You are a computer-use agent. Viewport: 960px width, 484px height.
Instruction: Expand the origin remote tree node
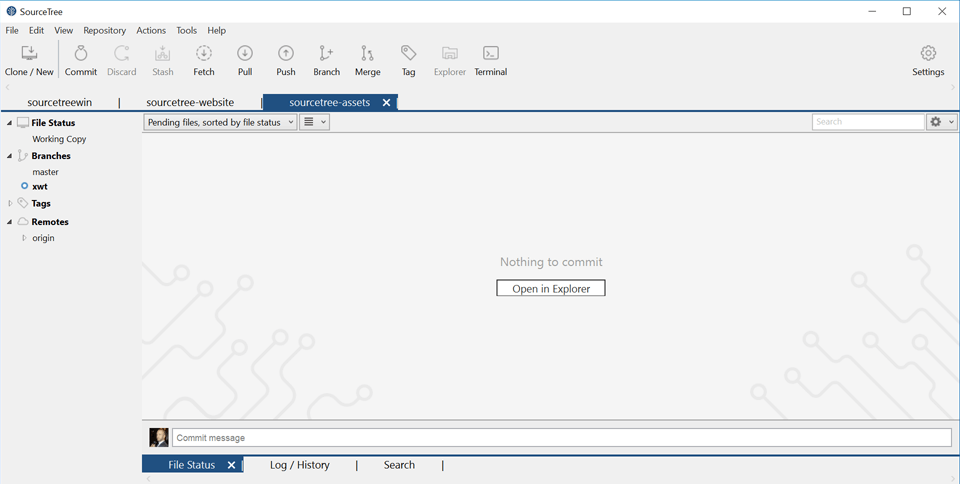tap(25, 238)
